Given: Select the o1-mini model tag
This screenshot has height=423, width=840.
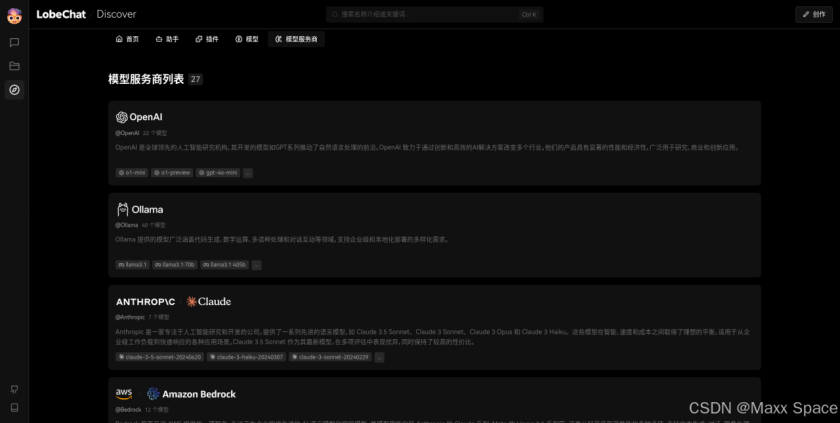Looking at the screenshot, I should tap(132, 173).
